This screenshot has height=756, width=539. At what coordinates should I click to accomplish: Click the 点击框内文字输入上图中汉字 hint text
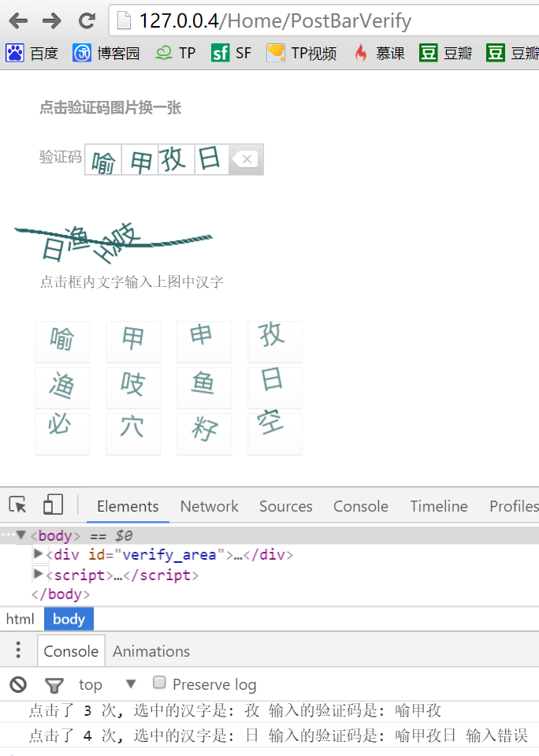[132, 282]
